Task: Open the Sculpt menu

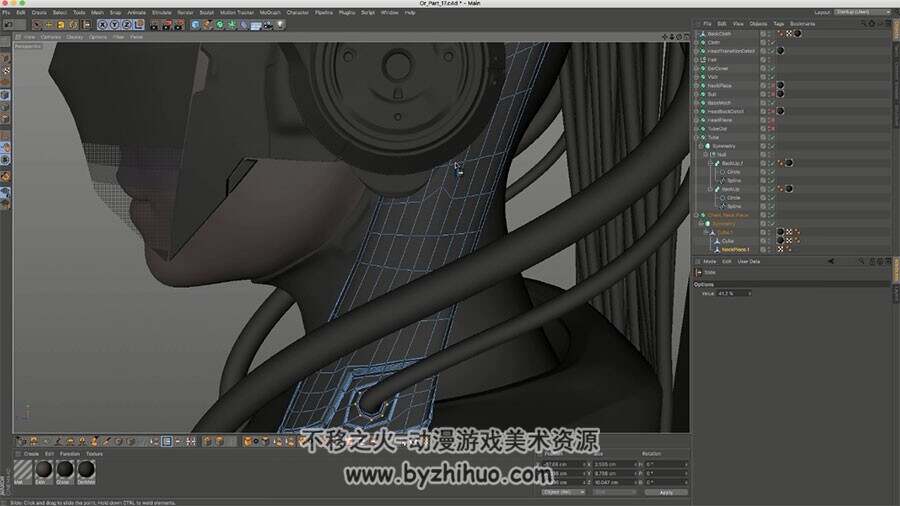Action: [207, 12]
